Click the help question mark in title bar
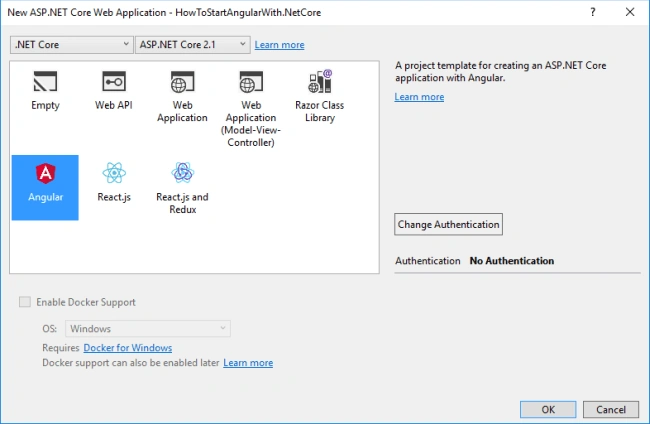650x424 pixels. [x=593, y=12]
